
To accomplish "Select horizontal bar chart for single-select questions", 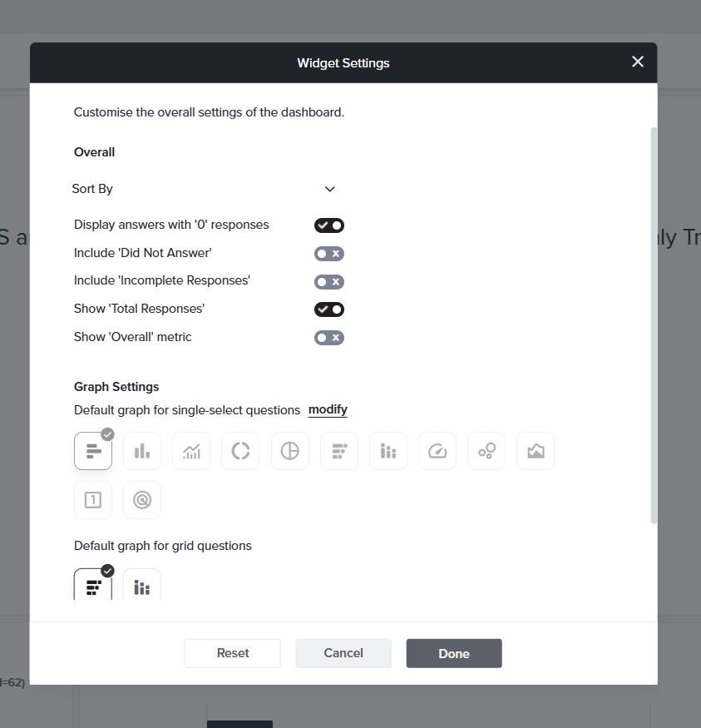I will pos(93,451).
